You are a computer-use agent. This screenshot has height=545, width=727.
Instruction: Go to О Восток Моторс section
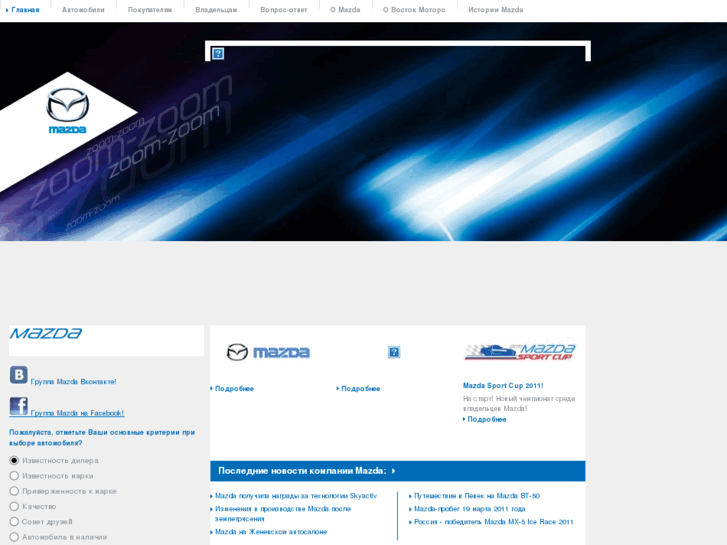pyautogui.click(x=414, y=10)
